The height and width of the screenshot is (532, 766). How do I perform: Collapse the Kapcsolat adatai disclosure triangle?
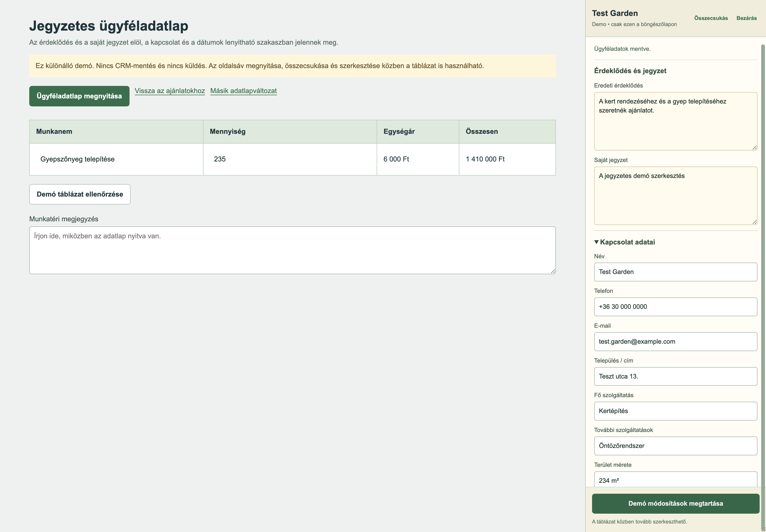(x=596, y=242)
